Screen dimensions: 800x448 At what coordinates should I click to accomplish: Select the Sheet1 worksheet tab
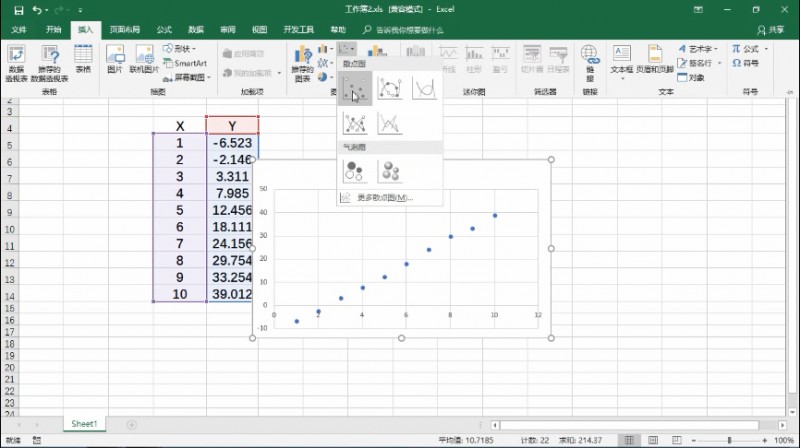pyautogui.click(x=84, y=424)
